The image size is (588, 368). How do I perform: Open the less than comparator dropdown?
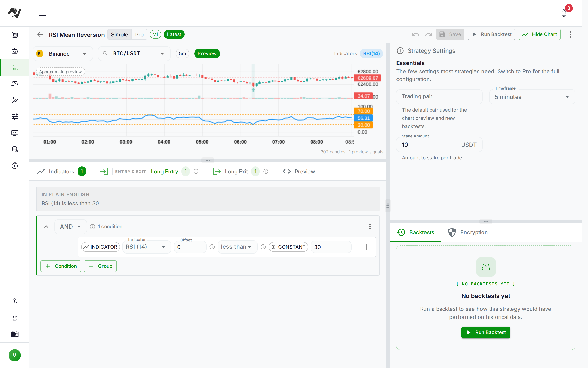(237, 247)
